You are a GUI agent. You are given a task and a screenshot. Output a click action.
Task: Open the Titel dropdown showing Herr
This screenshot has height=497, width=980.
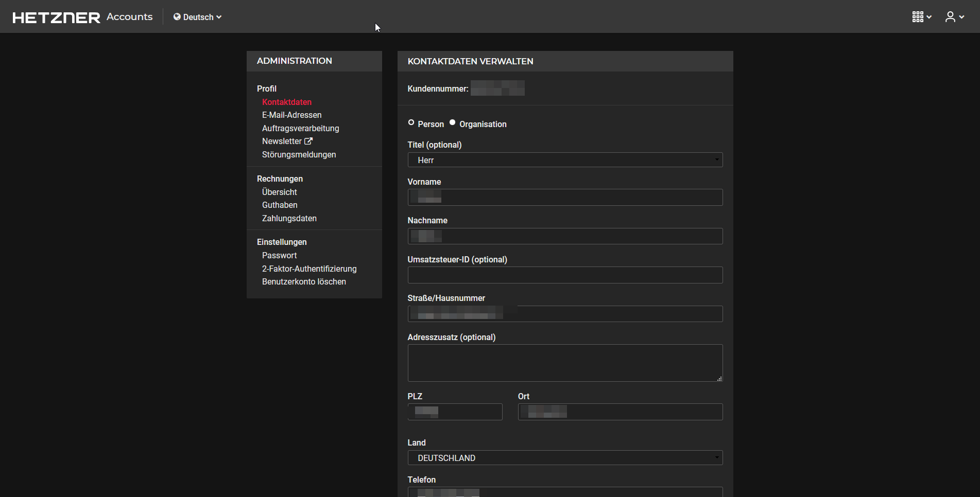point(565,160)
